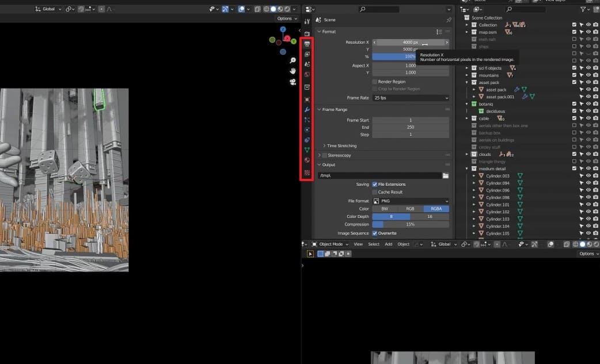The width and height of the screenshot is (600, 364).
Task: Open the World properties tab
Action: [307, 74]
